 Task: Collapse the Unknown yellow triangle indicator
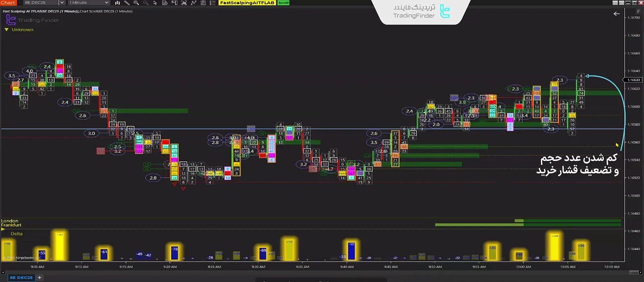pos(6,30)
